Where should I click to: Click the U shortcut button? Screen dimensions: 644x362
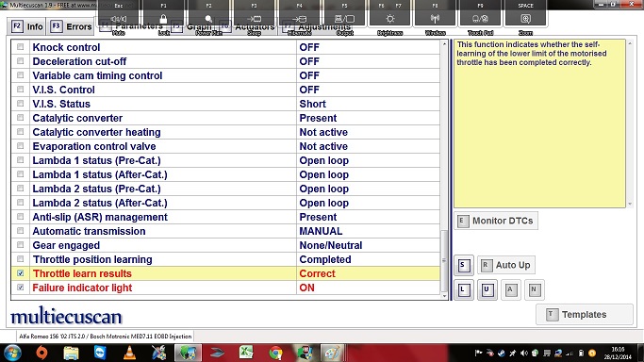tap(487, 289)
